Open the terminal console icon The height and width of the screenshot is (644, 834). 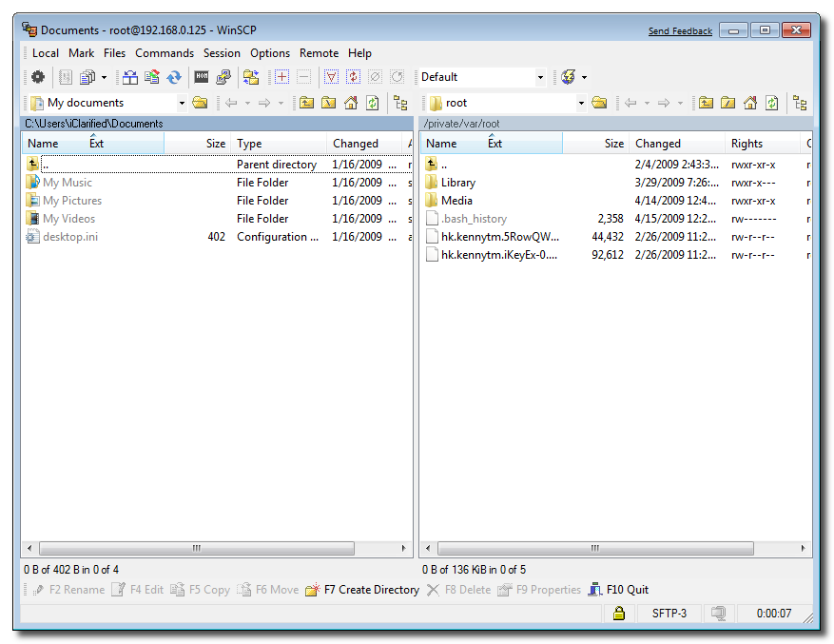pos(202,77)
